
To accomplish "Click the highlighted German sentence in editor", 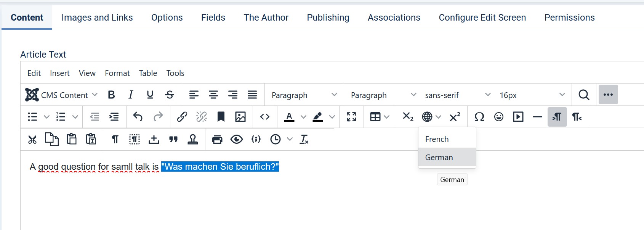I will (220, 167).
